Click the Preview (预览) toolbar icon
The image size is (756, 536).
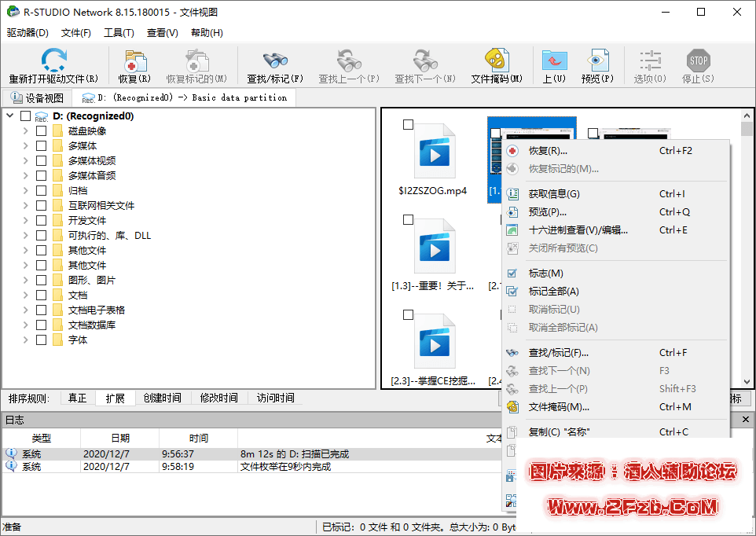[596, 61]
